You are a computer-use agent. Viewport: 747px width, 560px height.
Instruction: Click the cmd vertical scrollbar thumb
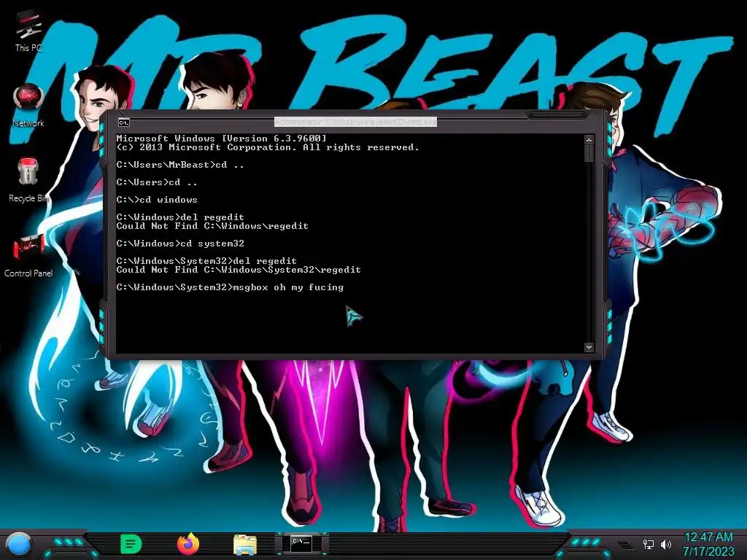click(x=589, y=153)
